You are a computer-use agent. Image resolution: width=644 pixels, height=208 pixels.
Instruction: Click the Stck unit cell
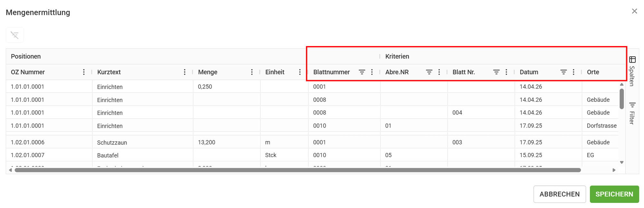[284, 155]
